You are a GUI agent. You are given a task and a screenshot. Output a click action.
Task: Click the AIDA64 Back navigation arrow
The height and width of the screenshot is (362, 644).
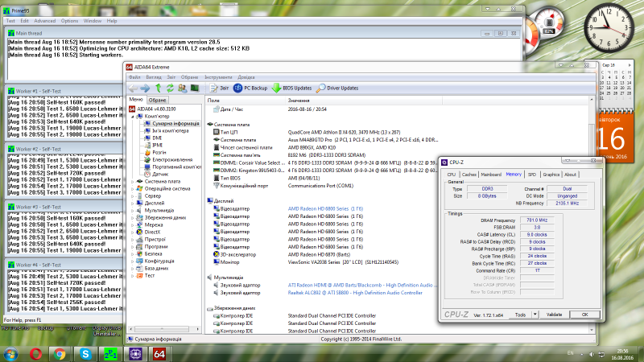(133, 88)
